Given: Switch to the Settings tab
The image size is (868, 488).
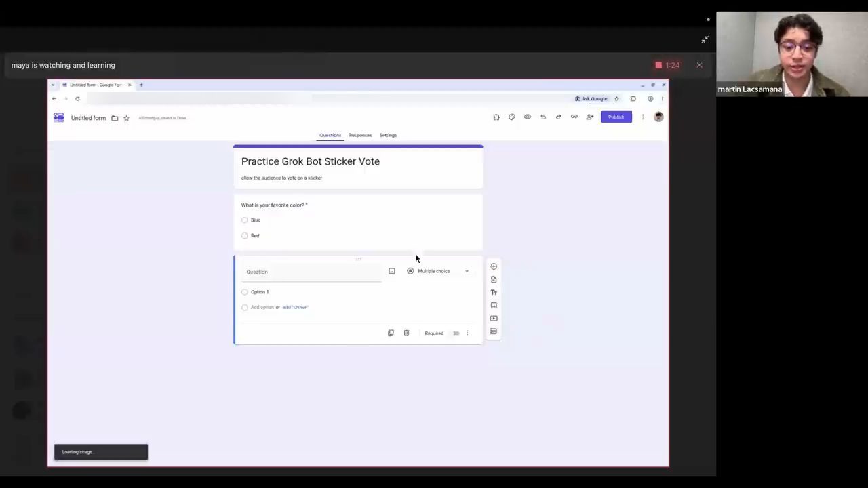Looking at the screenshot, I should click(x=388, y=135).
